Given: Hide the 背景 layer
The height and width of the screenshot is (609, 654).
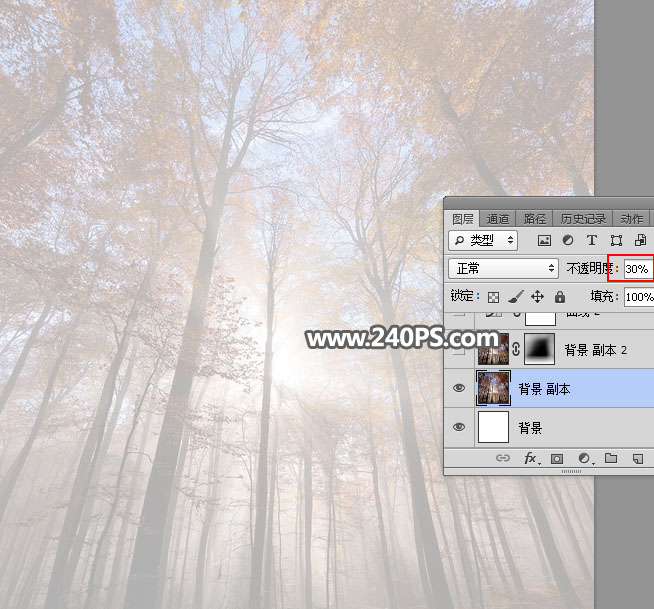Looking at the screenshot, I should click(x=459, y=427).
